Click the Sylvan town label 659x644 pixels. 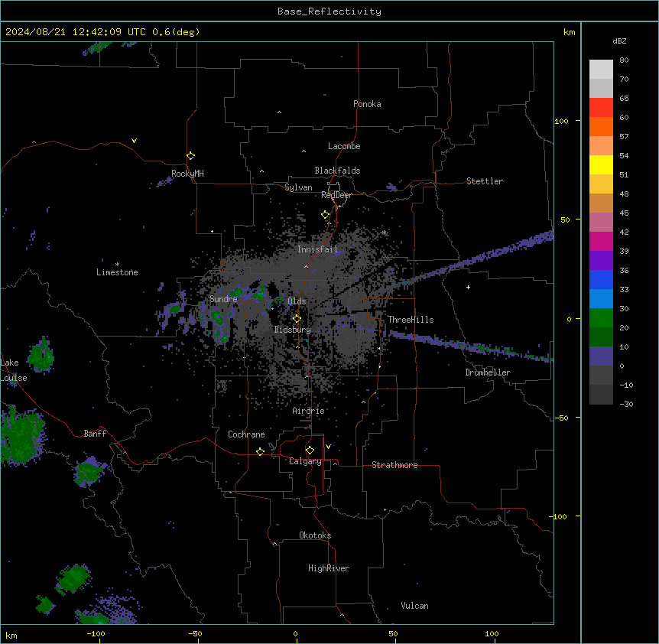(298, 187)
